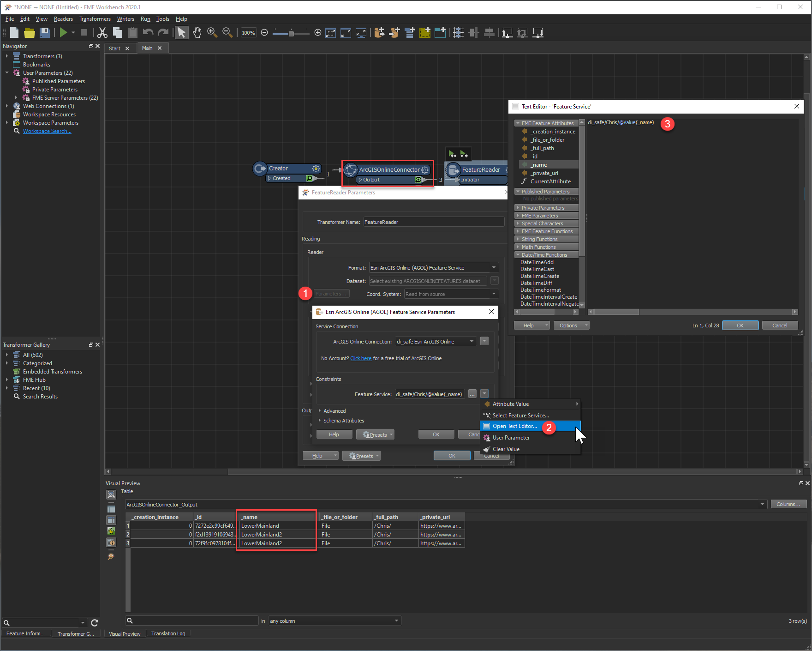Copy selection with the toolbar copy icon

pos(118,32)
